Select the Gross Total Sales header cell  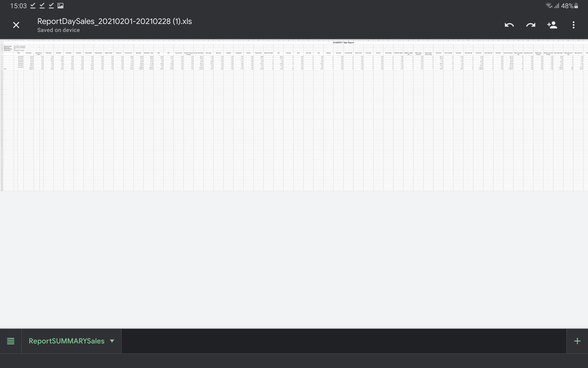198,53
